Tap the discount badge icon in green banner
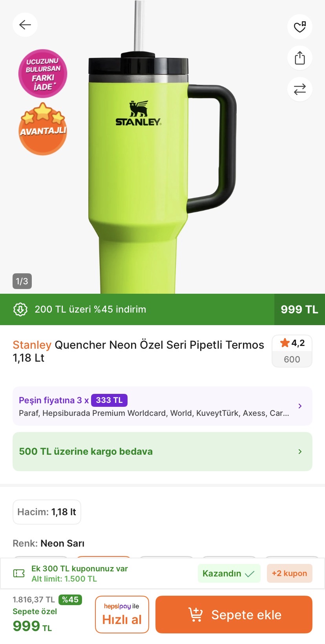The height and width of the screenshot is (644, 325). (20, 309)
